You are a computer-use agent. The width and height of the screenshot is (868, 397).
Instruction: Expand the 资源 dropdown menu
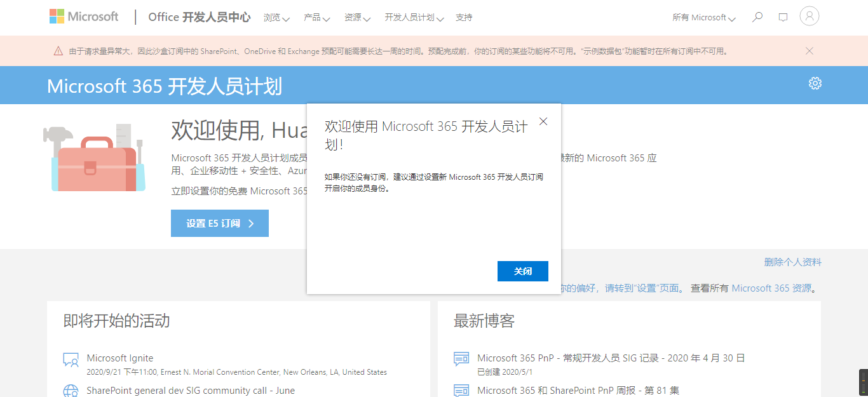[x=357, y=18]
